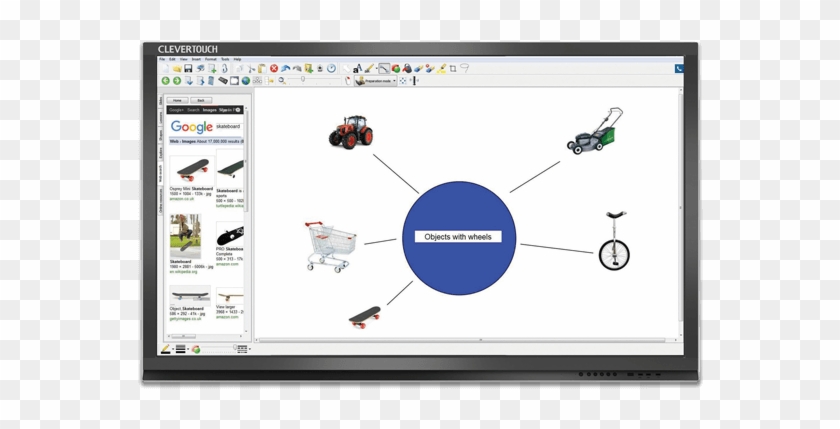Viewport: 840px width, 429px height.
Task: Click the 'Objects with wheels' text box
Action: tap(458, 237)
